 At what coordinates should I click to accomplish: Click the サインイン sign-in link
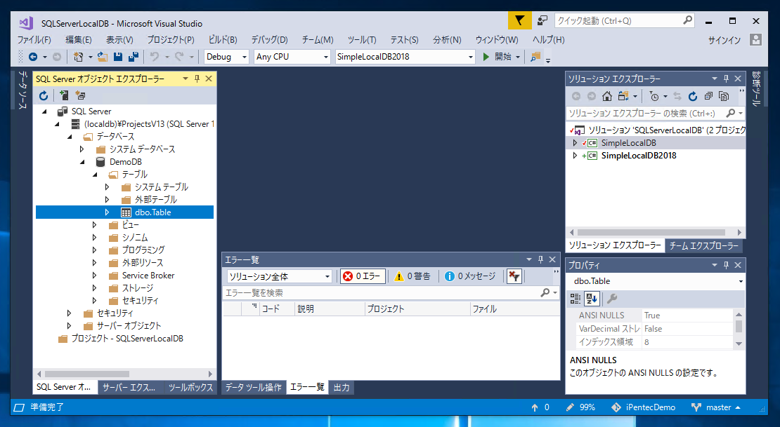tap(724, 40)
